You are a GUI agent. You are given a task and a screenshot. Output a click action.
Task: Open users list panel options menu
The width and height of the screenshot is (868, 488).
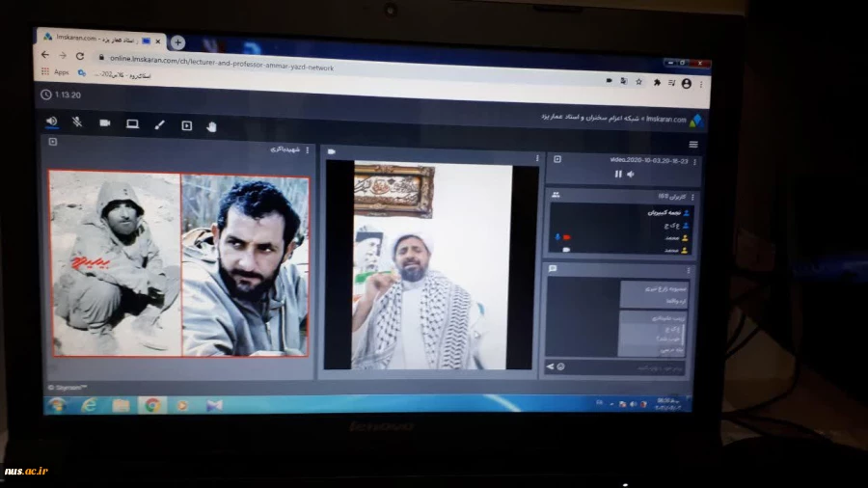pos(692,197)
